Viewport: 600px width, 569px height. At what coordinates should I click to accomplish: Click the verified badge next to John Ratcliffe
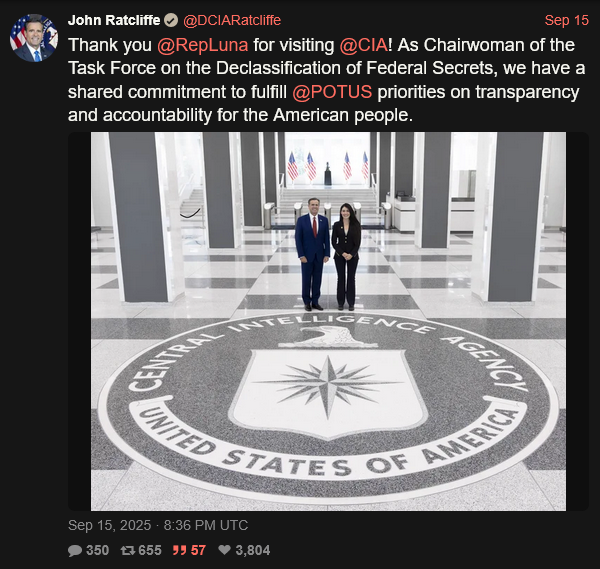(x=171, y=20)
